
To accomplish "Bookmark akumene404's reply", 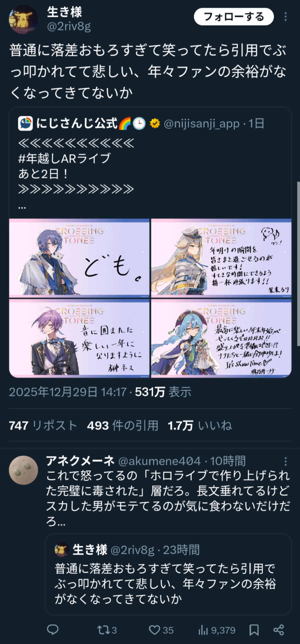I will (x=254, y=630).
